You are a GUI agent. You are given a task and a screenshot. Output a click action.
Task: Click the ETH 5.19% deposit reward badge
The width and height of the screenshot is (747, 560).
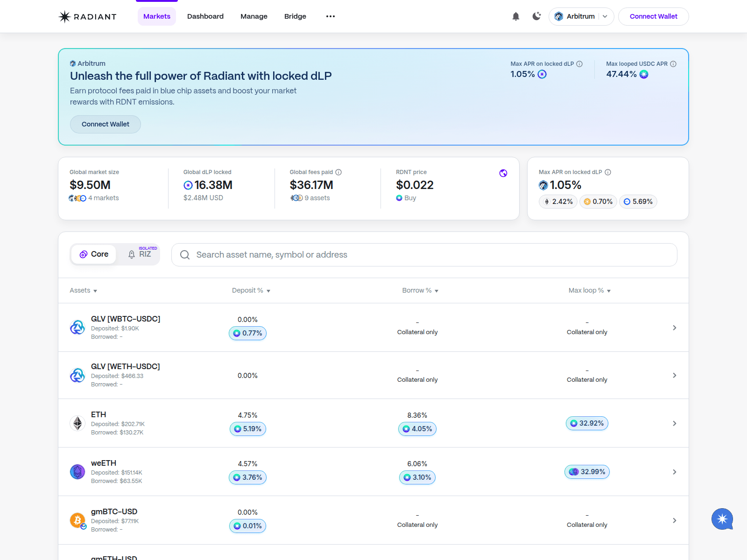point(247,429)
